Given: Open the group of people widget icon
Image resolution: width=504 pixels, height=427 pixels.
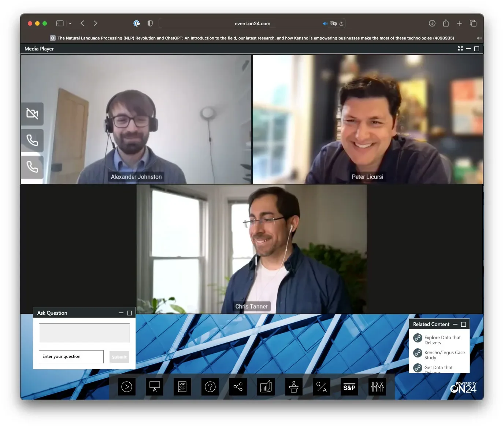Looking at the screenshot, I should [377, 387].
